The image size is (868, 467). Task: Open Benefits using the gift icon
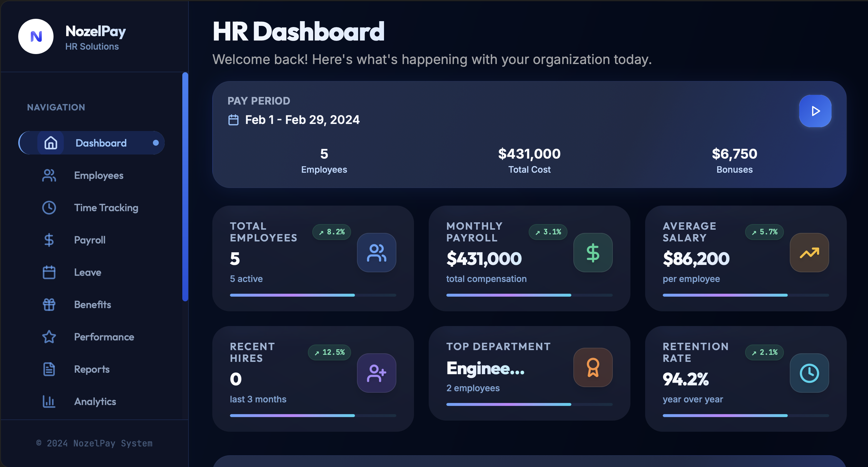(49, 304)
